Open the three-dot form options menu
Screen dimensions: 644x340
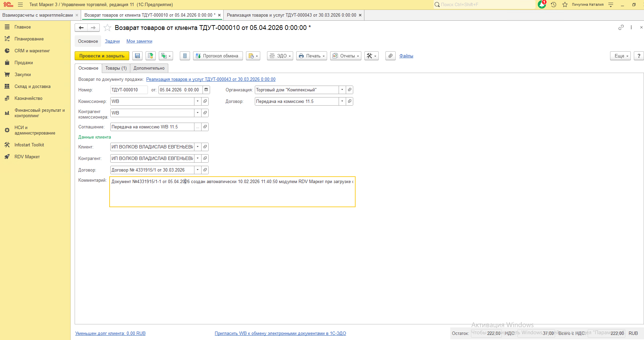pyautogui.click(x=631, y=28)
